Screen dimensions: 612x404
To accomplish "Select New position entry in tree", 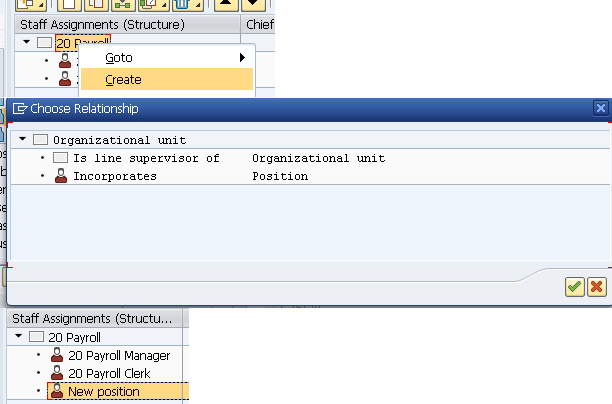I will click(x=104, y=391).
